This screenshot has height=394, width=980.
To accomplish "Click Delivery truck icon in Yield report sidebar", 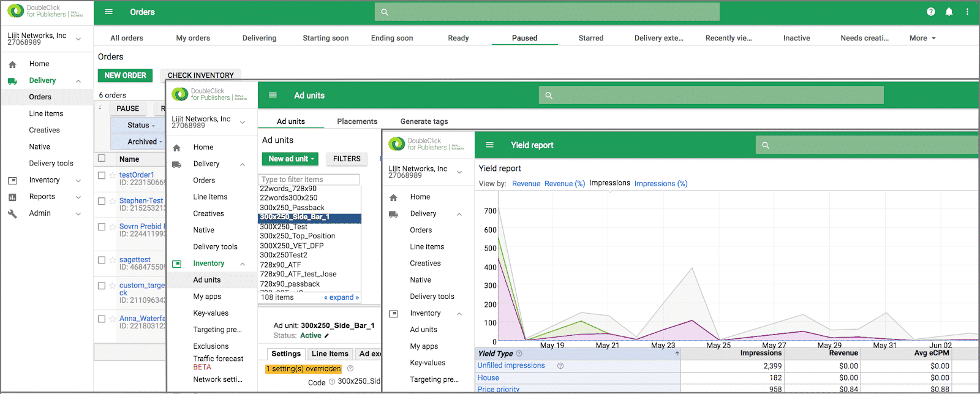I will click(x=393, y=214).
